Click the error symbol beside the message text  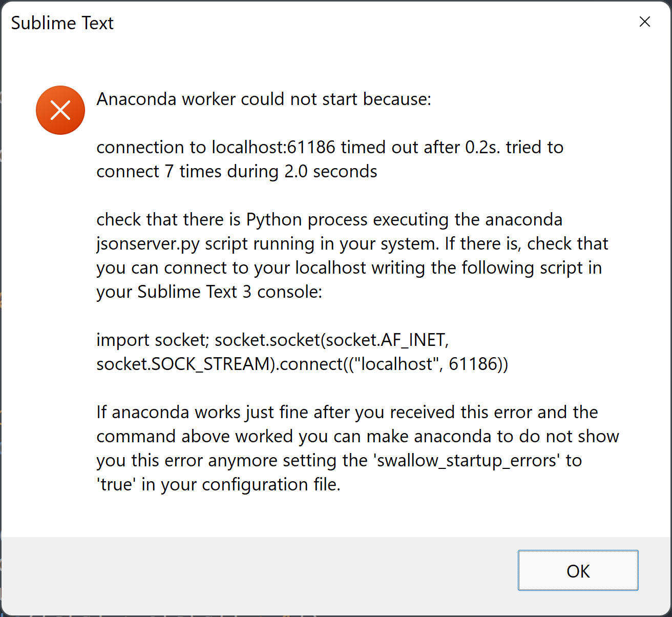point(60,110)
